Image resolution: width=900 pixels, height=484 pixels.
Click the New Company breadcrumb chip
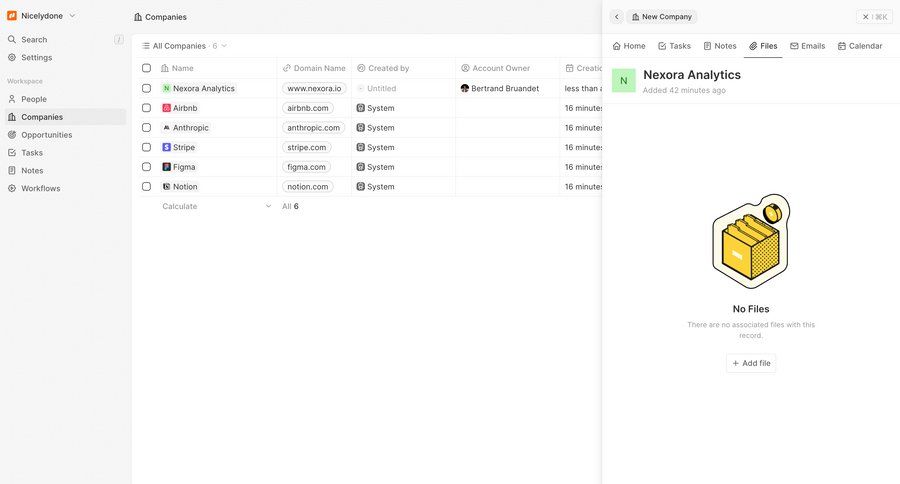[x=661, y=17]
